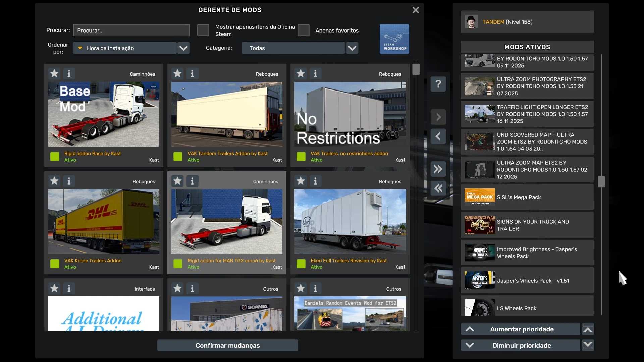Deactivate all mods with double left arrows
Screen dimensions: 644x362
pos(438,188)
